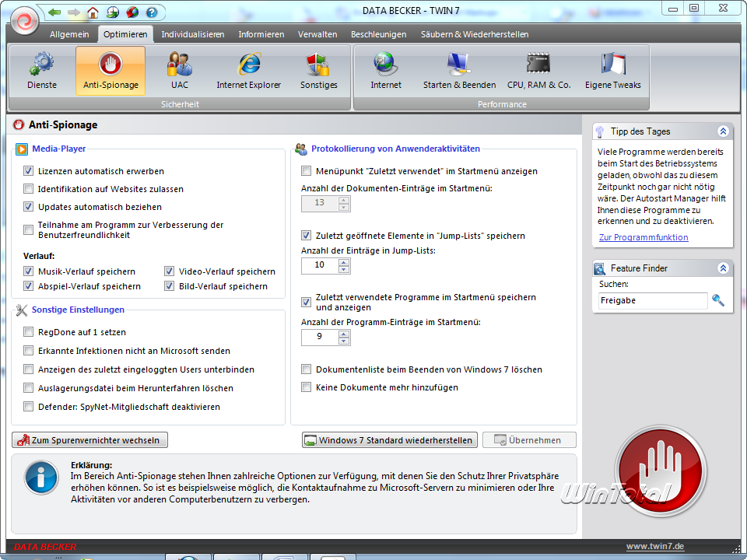Follow the Zur Programmfunktion link
Screen dimensions: 747x560
click(x=644, y=237)
